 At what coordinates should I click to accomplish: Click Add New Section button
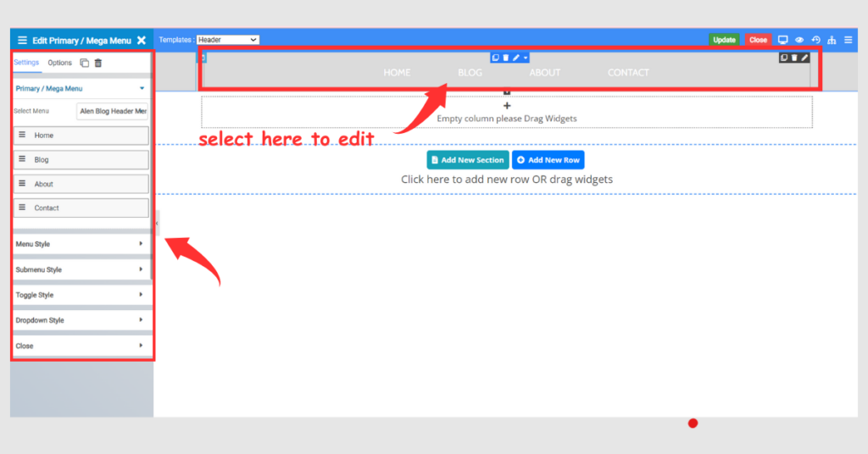[x=468, y=160]
